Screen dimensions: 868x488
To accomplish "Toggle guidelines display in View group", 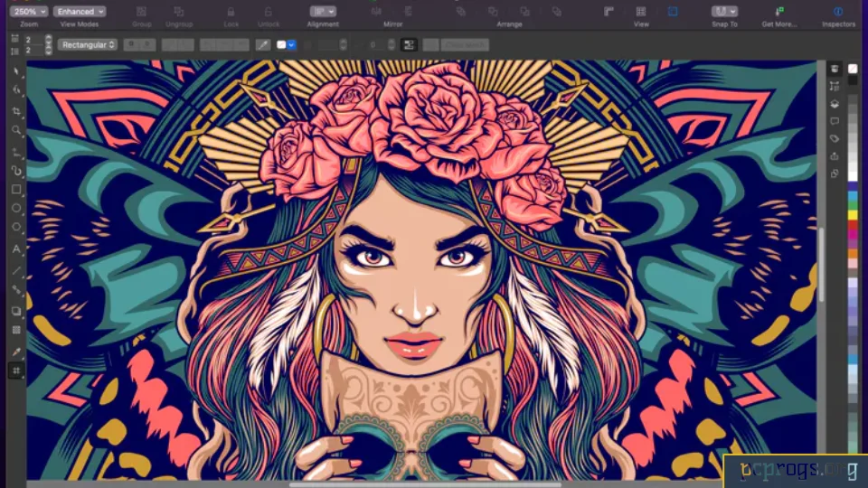I will point(673,11).
